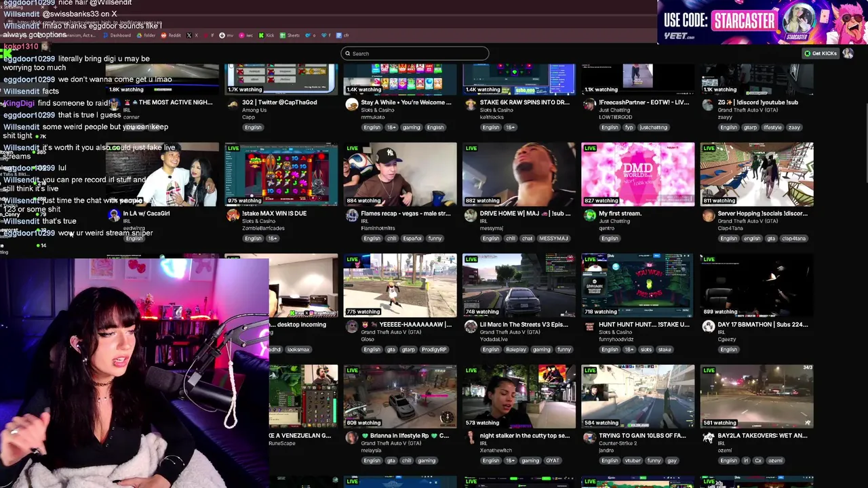Open keithlocks' channel avatar

(x=471, y=104)
